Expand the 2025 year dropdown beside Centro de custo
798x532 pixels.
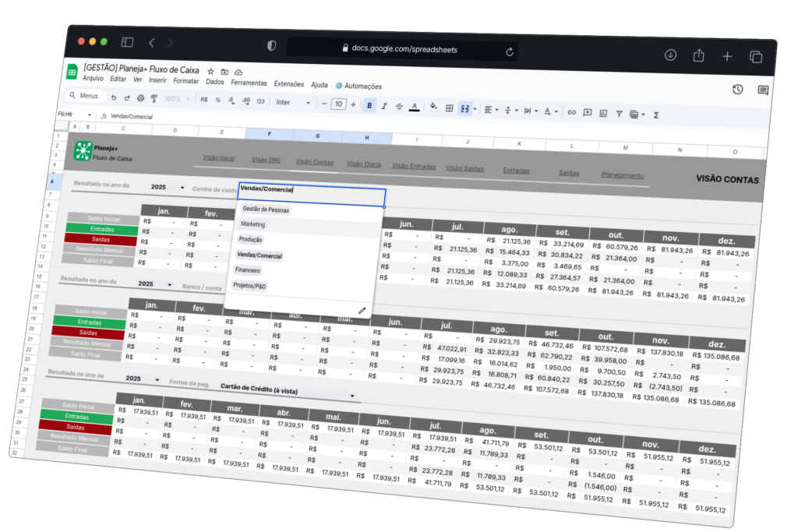(182, 188)
